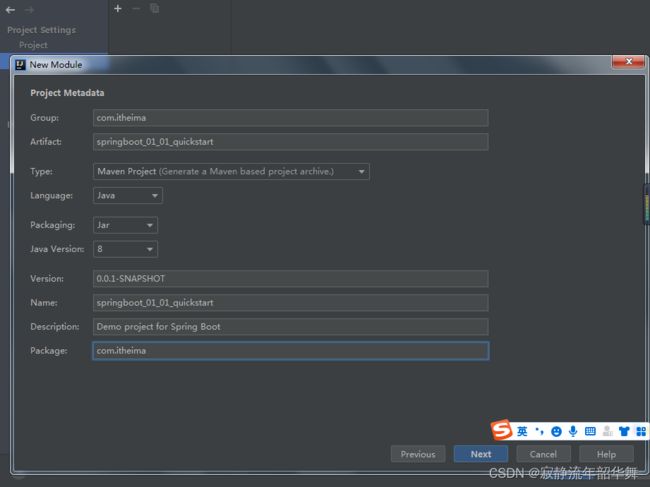
Task: Click the minus remove icon in Project Structure
Action: tap(136, 8)
